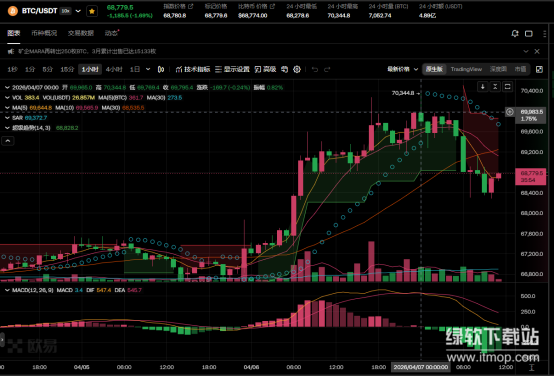Click the fullscreen chart icon

coord(539,69)
